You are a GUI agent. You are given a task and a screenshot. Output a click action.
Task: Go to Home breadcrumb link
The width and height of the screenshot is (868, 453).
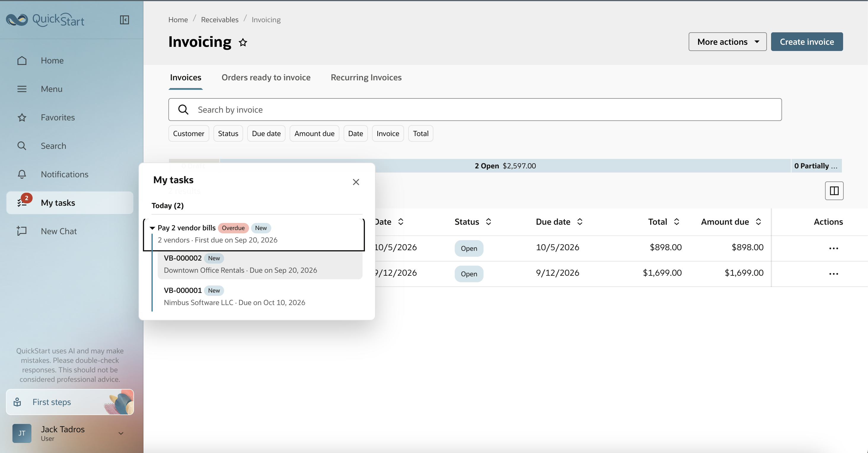[178, 20]
